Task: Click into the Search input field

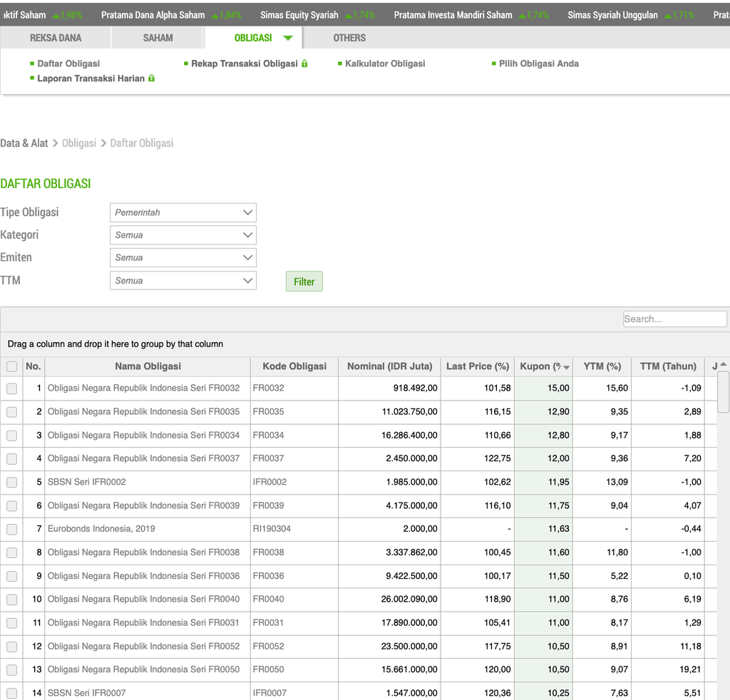Action: tap(674, 319)
